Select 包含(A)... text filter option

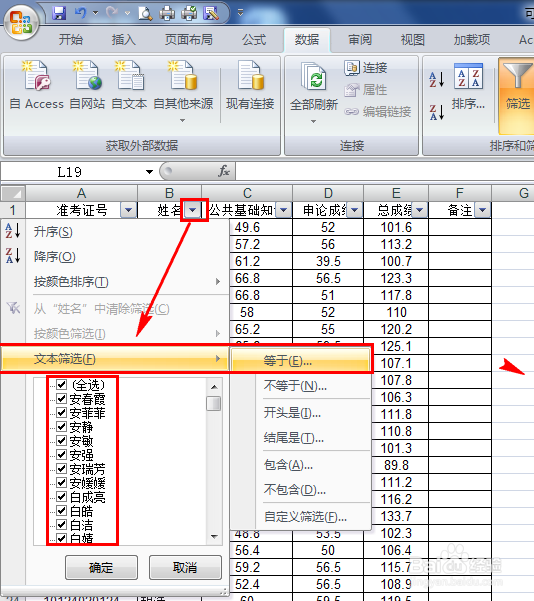(301, 465)
